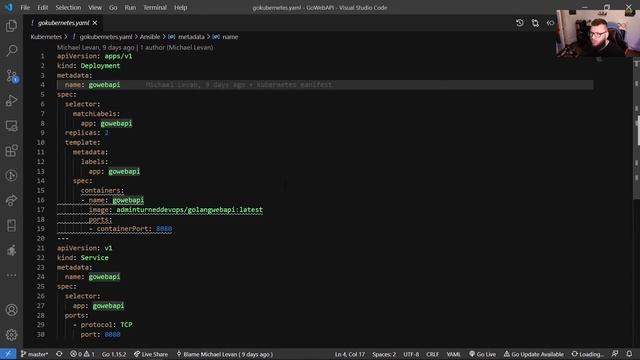Open the Selection menu
The height and width of the screenshot is (360, 640).
pyautogui.click(x=68, y=7)
